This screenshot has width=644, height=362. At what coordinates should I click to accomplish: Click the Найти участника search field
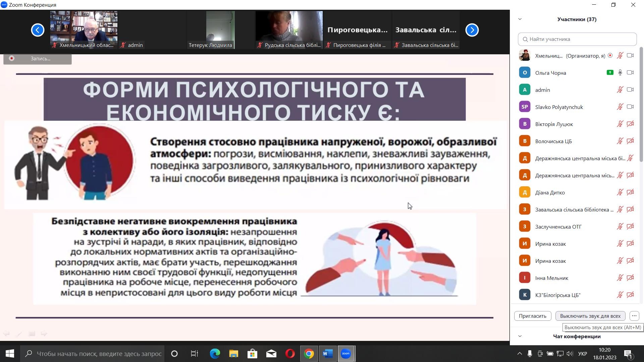tap(577, 39)
